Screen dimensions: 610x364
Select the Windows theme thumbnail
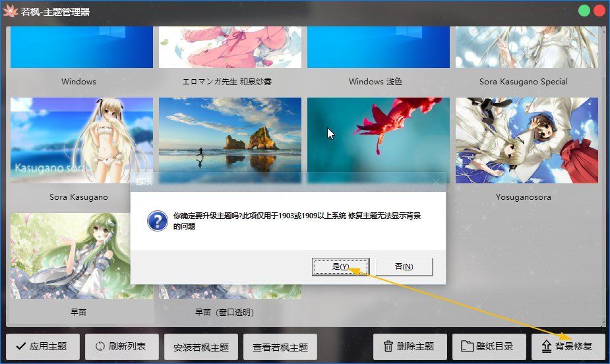pos(82,47)
